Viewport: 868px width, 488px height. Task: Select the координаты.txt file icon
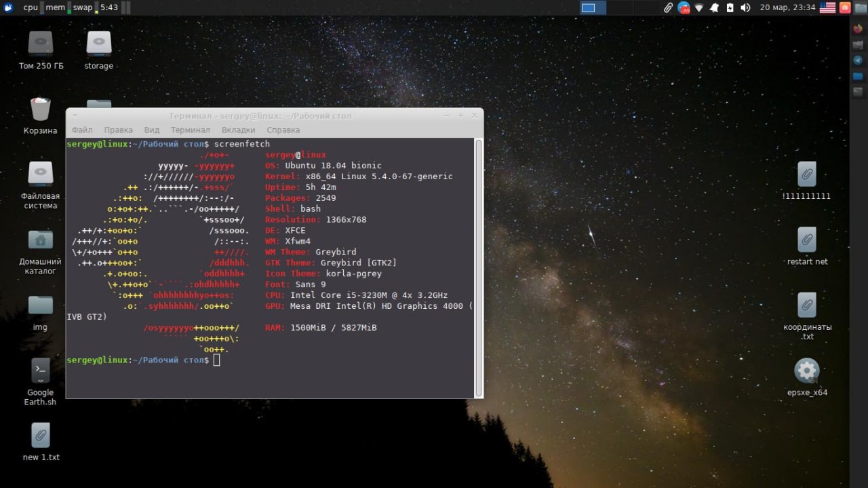(x=807, y=316)
